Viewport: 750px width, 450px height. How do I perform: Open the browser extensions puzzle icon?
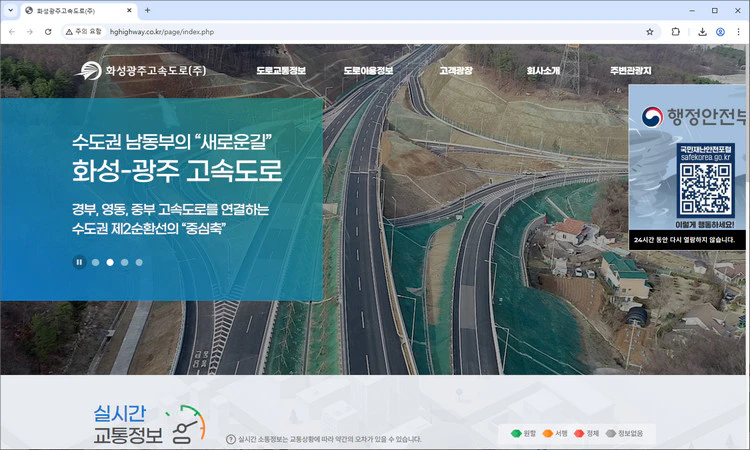(x=676, y=32)
